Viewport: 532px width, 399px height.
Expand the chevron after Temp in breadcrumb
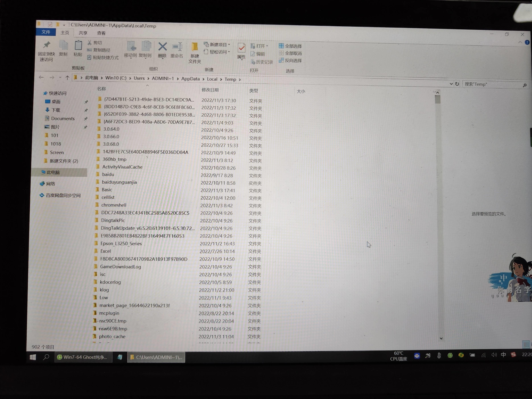coord(240,80)
